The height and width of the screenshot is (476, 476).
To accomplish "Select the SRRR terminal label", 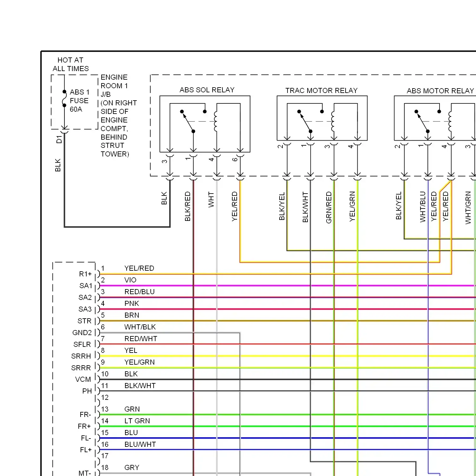I will [x=81, y=368].
